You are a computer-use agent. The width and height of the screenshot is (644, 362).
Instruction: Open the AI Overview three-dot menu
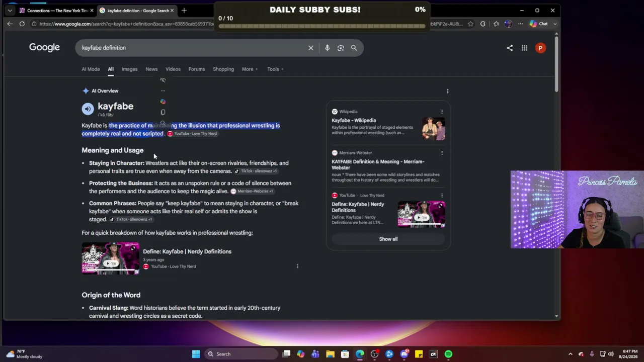coord(447,91)
